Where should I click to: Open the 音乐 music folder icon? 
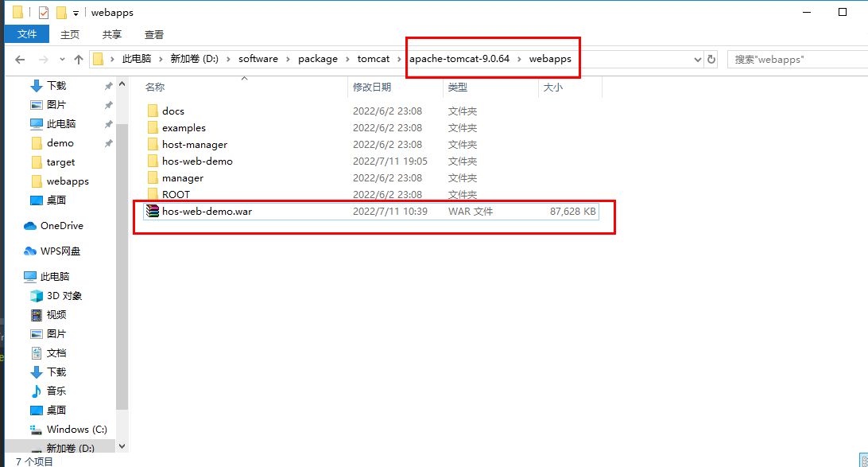[36, 391]
